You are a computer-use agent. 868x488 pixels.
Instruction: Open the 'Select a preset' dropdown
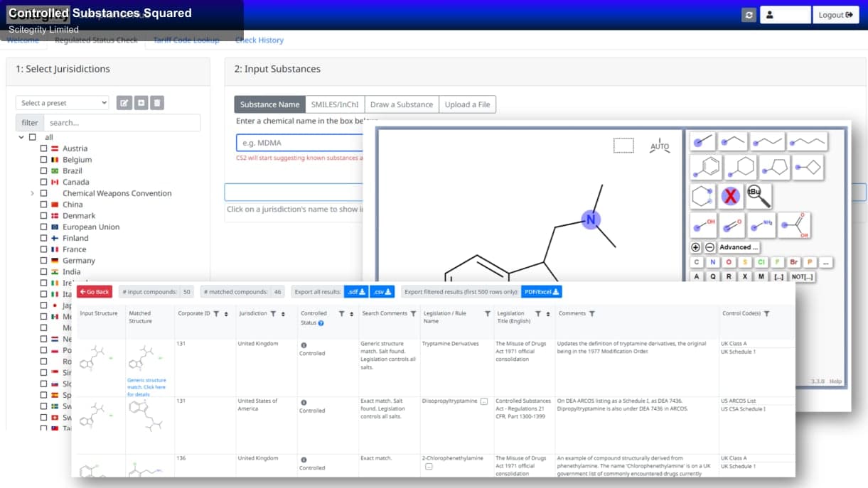tap(63, 103)
